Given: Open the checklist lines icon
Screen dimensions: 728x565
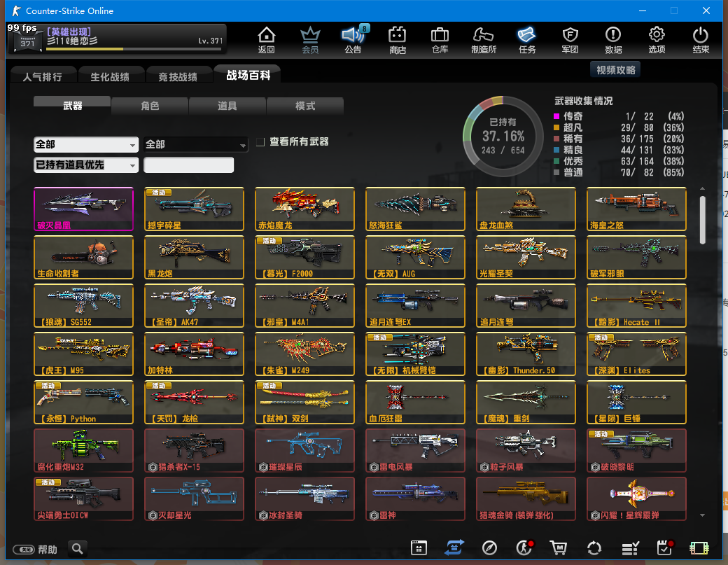Looking at the screenshot, I should tap(630, 549).
